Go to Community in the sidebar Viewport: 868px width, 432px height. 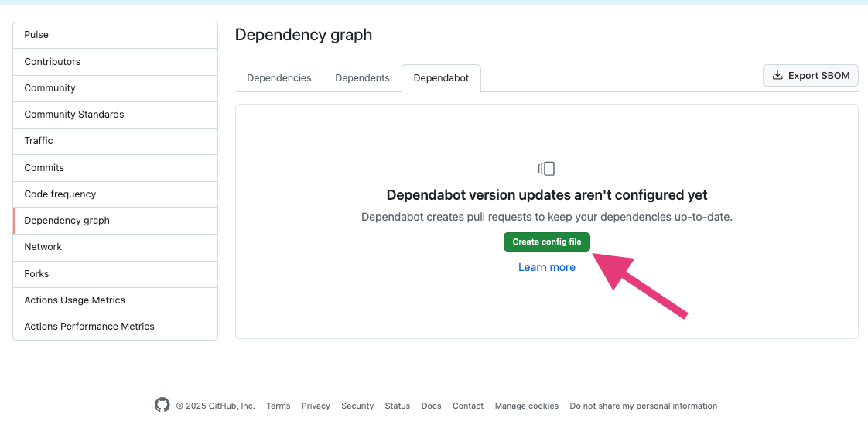point(115,88)
